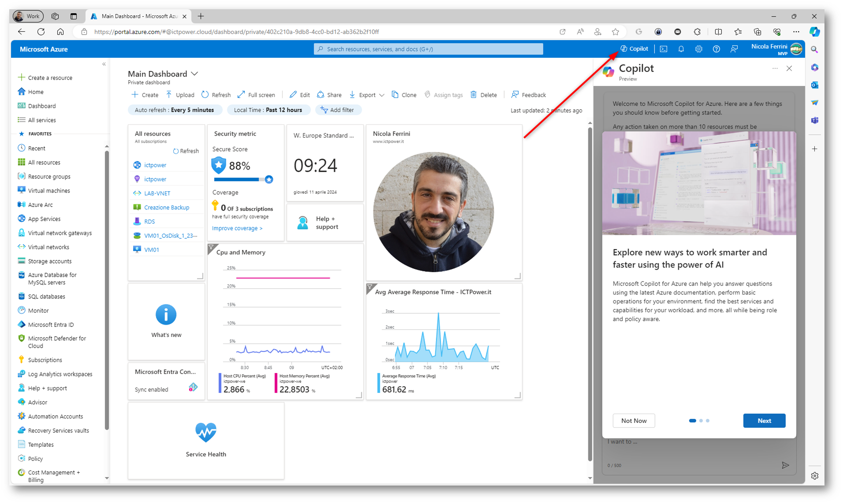Click Not Now in the Copilot intro
The image size is (843, 504).
pyautogui.click(x=634, y=421)
